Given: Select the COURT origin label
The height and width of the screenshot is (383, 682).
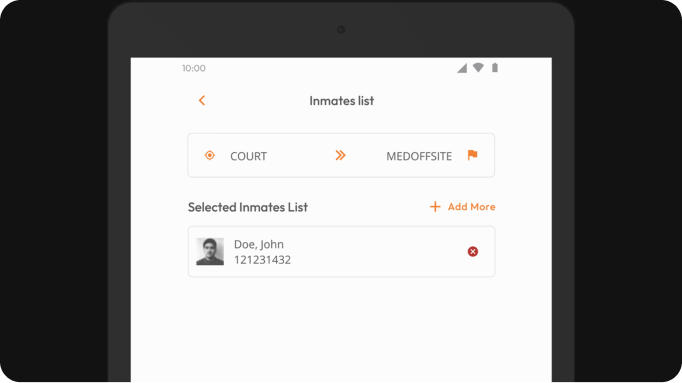Looking at the screenshot, I should click(x=248, y=156).
